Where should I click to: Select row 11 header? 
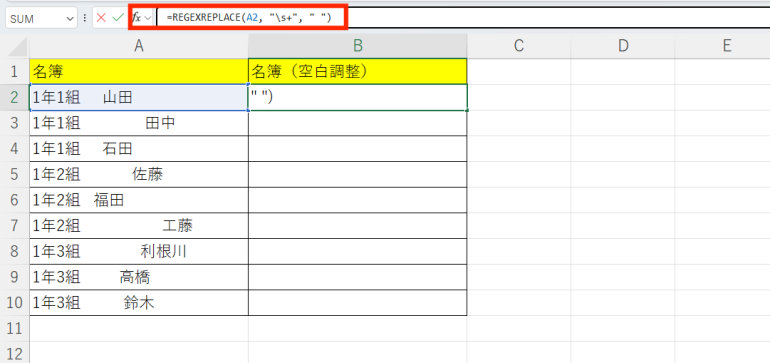coord(15,328)
